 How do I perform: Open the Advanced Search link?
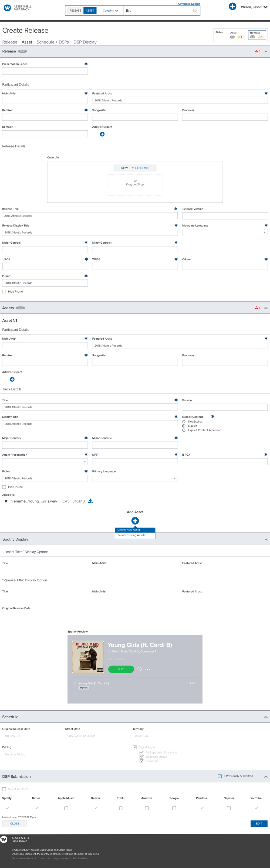(x=189, y=4)
